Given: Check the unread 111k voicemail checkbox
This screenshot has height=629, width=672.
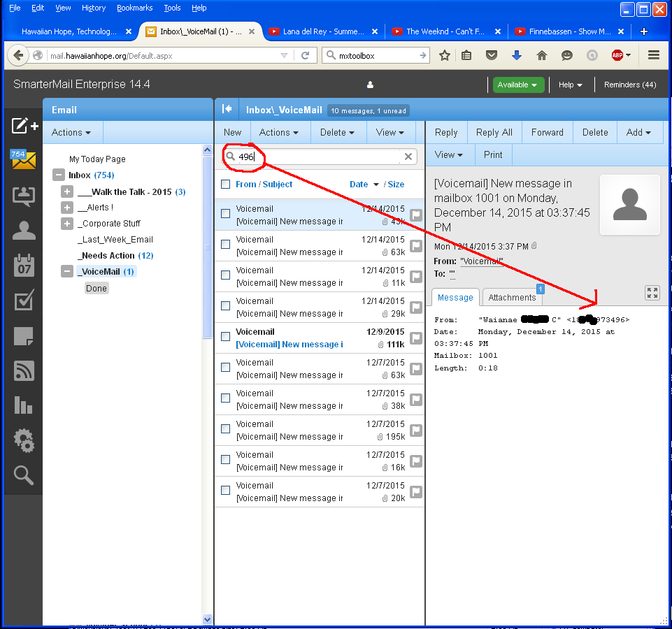Looking at the screenshot, I should click(225, 336).
